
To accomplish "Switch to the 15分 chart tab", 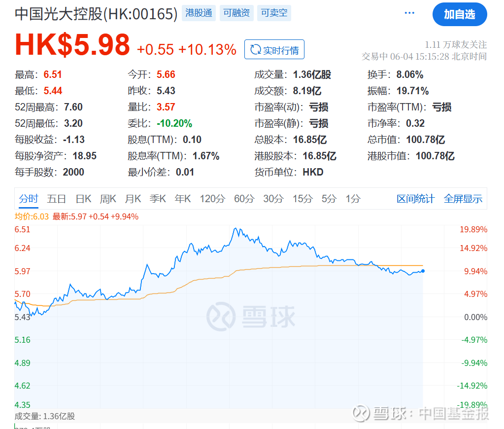I will (x=302, y=199).
